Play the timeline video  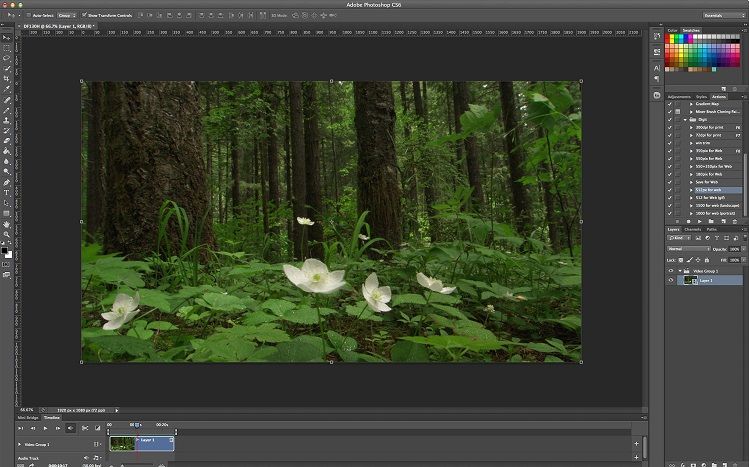pos(45,428)
